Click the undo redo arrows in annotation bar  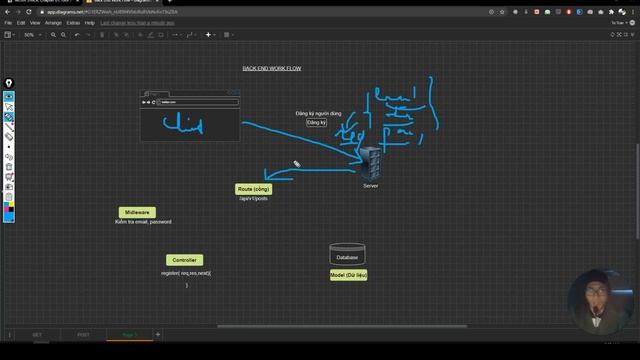[x=9, y=157]
